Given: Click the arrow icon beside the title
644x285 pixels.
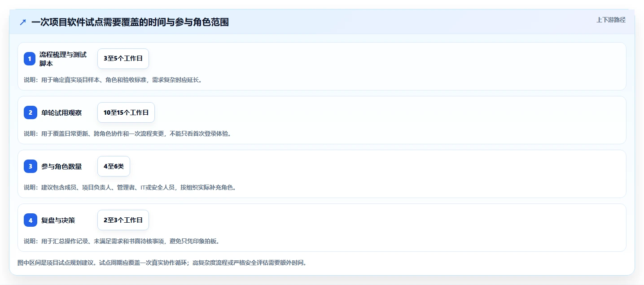Looking at the screenshot, I should (x=23, y=22).
